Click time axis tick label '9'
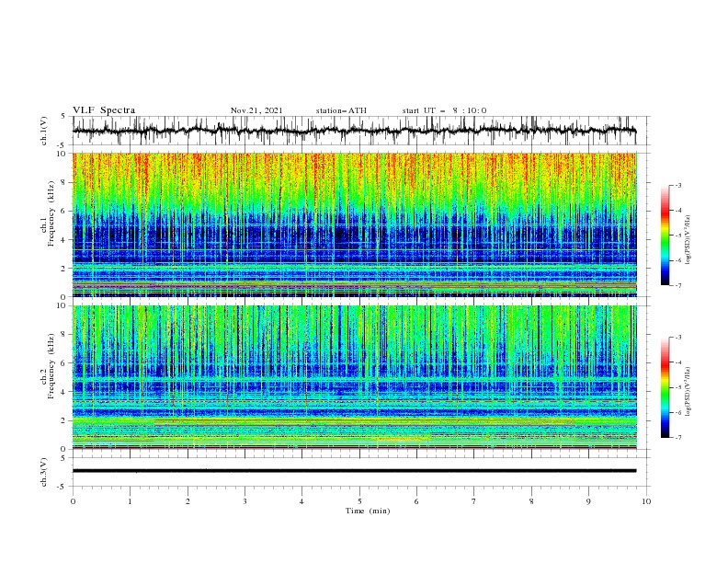 [589, 501]
